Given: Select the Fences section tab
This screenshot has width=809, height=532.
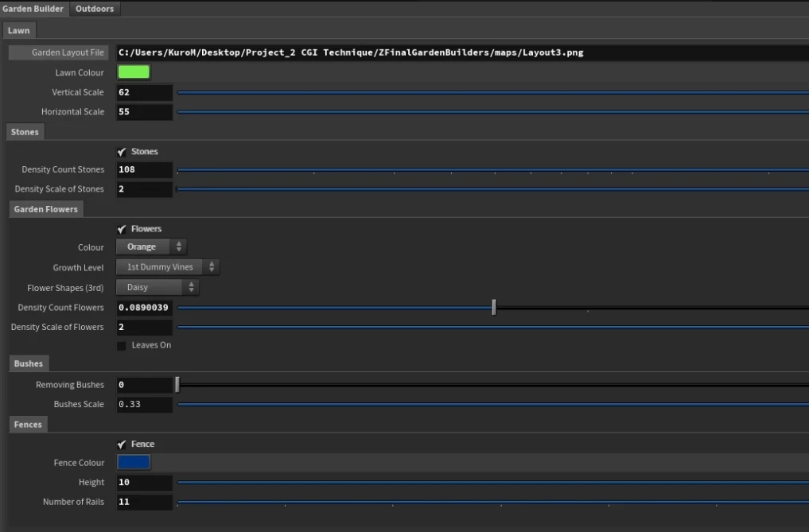Looking at the screenshot, I should (x=28, y=424).
